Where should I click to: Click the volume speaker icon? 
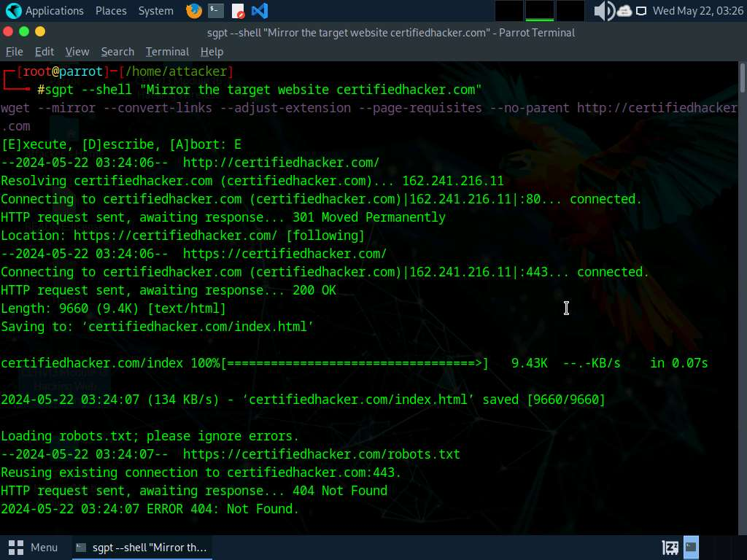pyautogui.click(x=603, y=11)
